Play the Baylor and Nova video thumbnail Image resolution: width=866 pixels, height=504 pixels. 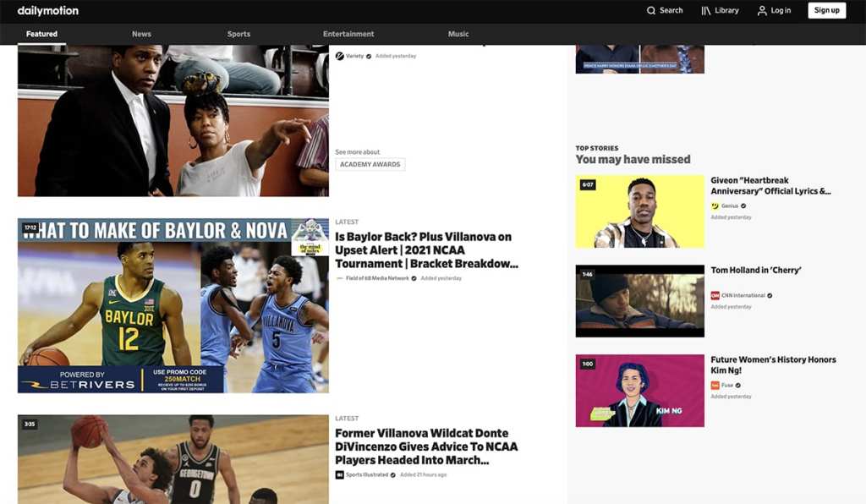click(x=173, y=305)
